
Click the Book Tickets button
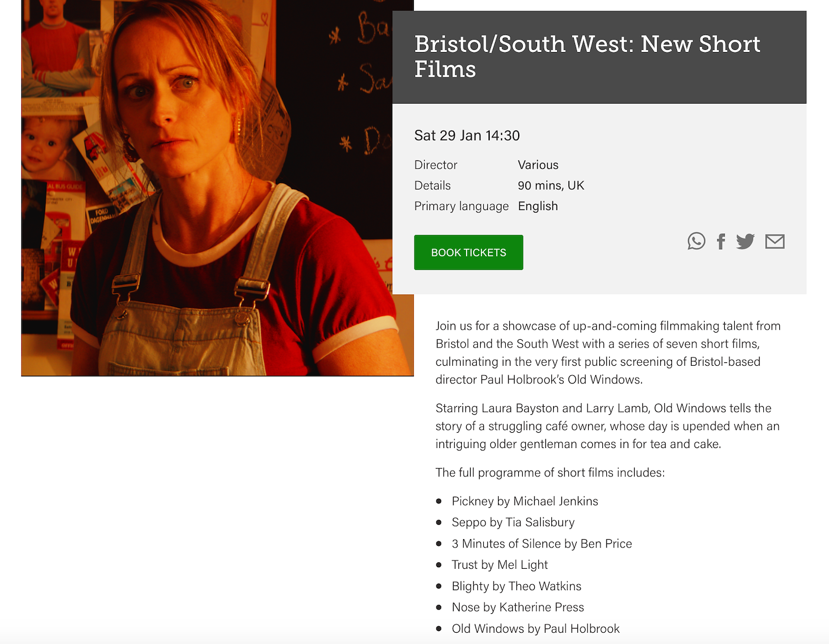coord(468,253)
